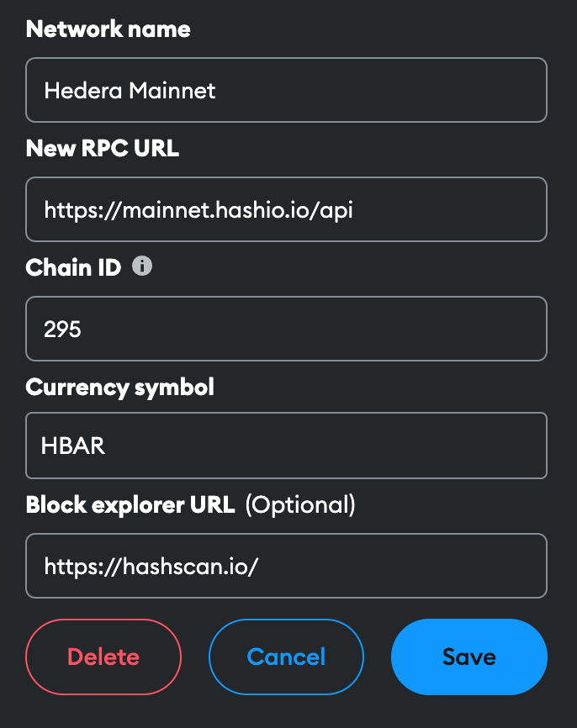Focus the Network name input field
The height and width of the screenshot is (728, 577).
286,90
